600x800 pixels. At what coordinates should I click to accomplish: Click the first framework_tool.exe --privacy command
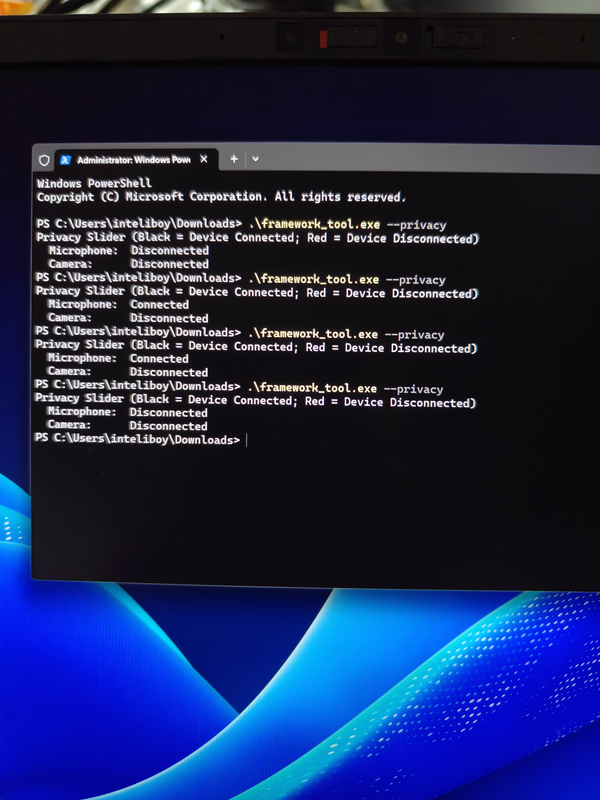(347, 224)
